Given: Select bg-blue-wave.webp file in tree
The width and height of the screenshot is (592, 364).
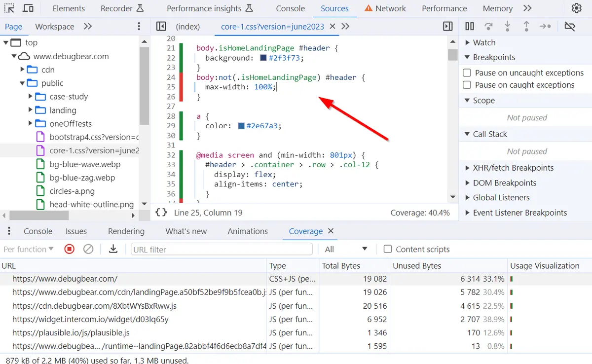Looking at the screenshot, I should pos(78,164).
